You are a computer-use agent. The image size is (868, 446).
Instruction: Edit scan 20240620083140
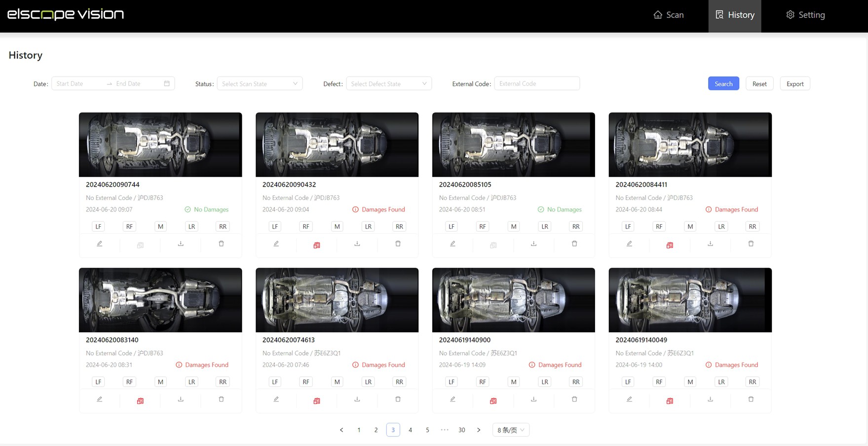coord(99,399)
